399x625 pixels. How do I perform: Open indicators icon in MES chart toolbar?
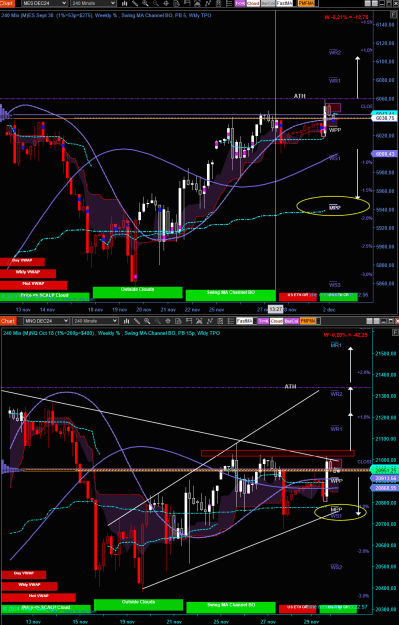[208, 3]
